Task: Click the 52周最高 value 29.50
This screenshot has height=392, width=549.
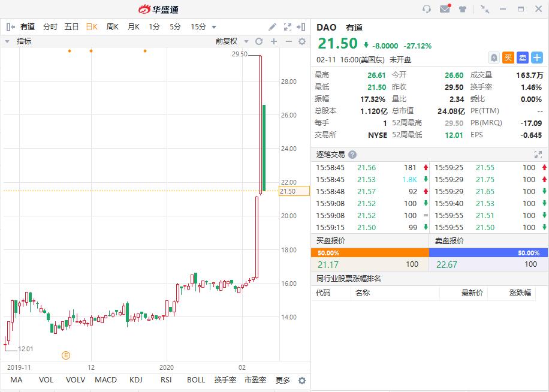Action: pos(454,123)
